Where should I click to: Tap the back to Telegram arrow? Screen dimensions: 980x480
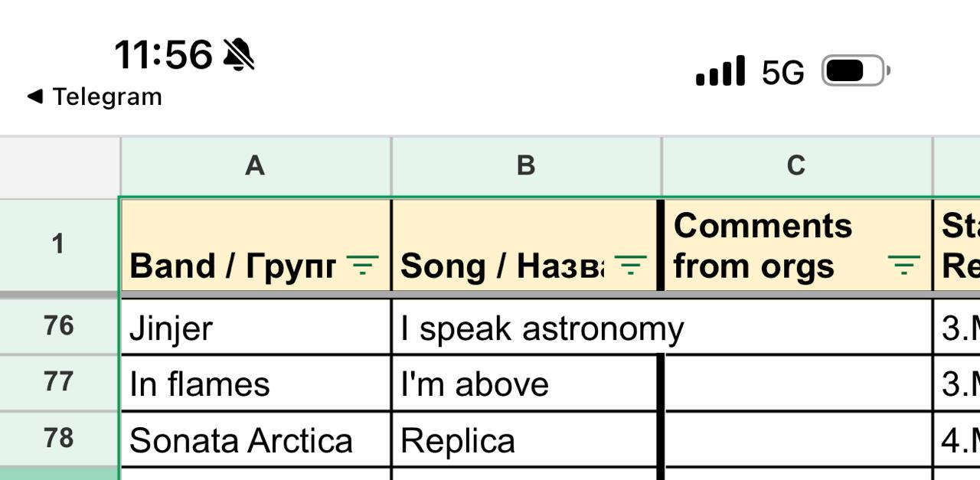click(x=34, y=96)
